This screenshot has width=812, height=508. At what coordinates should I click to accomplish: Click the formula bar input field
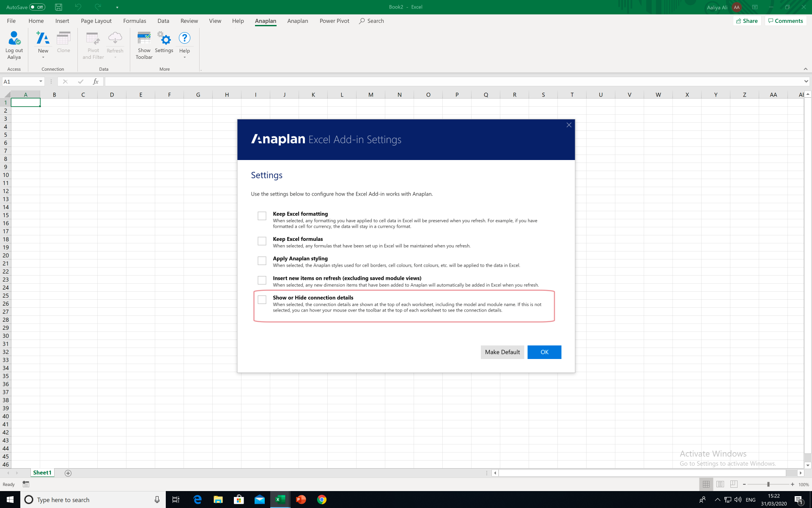[454, 81]
